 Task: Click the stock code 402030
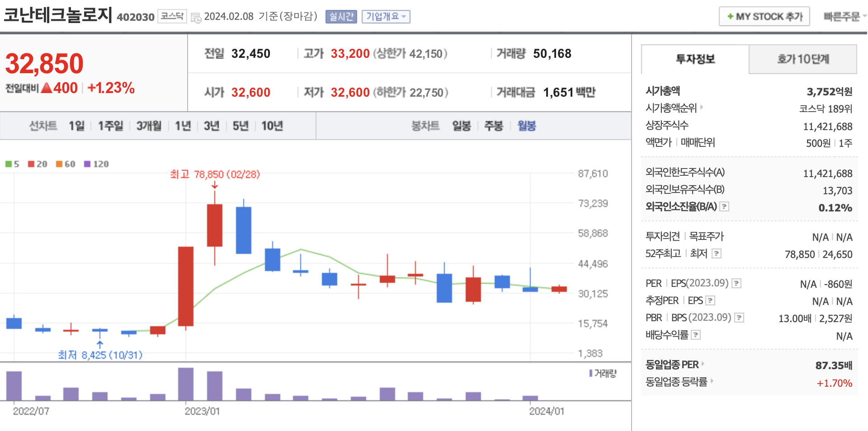[x=136, y=17]
